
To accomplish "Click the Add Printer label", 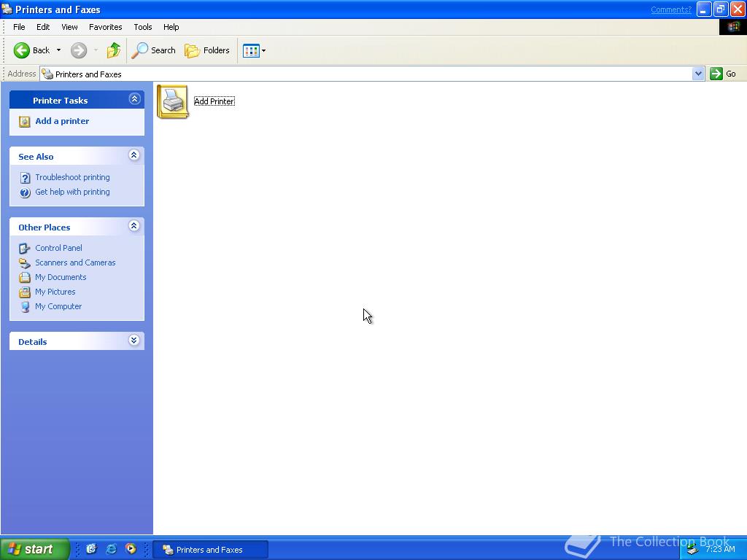I will [214, 101].
